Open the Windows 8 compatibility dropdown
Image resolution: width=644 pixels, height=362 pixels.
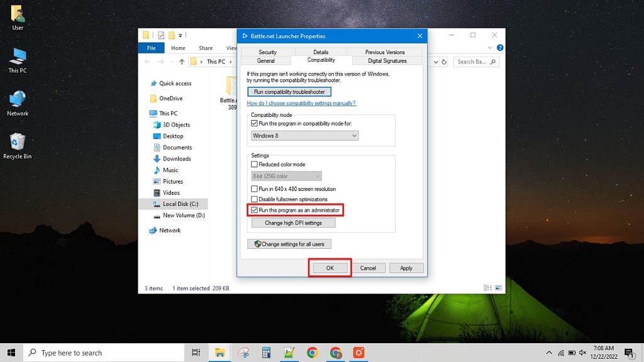click(x=304, y=136)
